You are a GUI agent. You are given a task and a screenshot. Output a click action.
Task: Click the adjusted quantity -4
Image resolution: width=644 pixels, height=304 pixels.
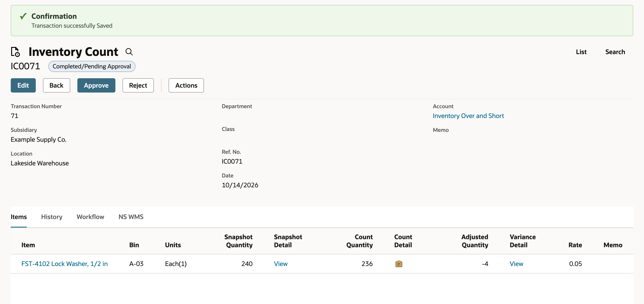tap(485, 264)
